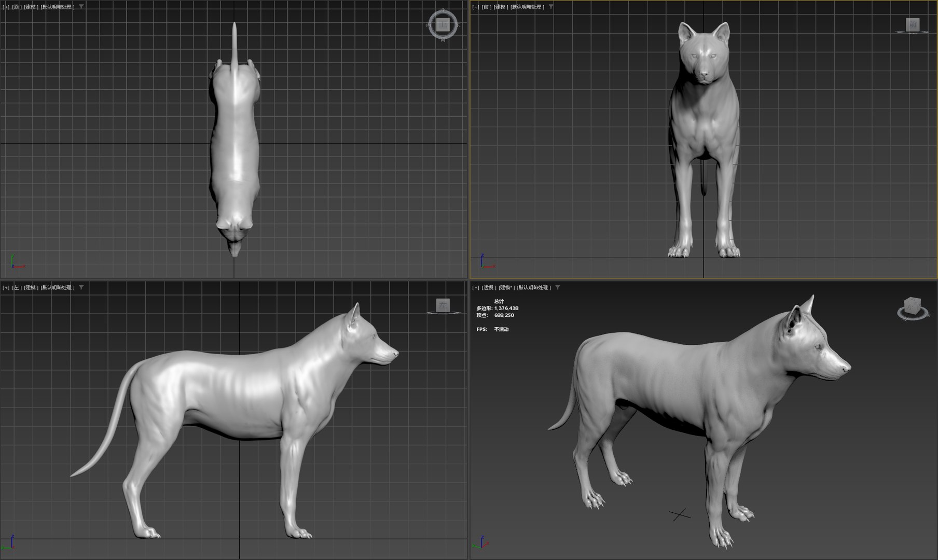Viewport: 938px width, 560px height.
Task: Click the ViewCube in the Front viewport
Action: click(x=913, y=24)
